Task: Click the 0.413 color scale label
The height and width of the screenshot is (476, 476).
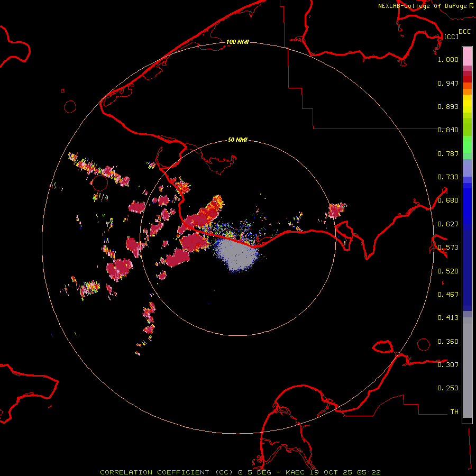Action: [x=448, y=318]
